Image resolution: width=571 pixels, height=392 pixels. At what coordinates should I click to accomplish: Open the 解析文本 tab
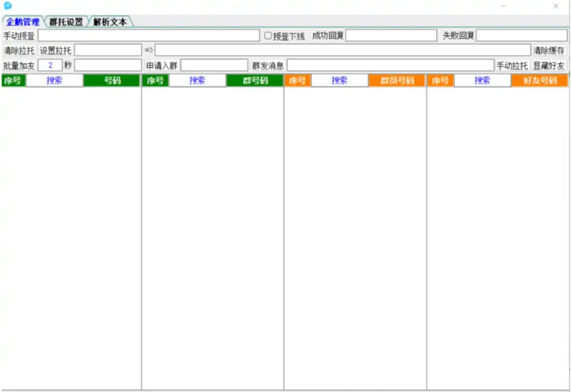click(110, 21)
